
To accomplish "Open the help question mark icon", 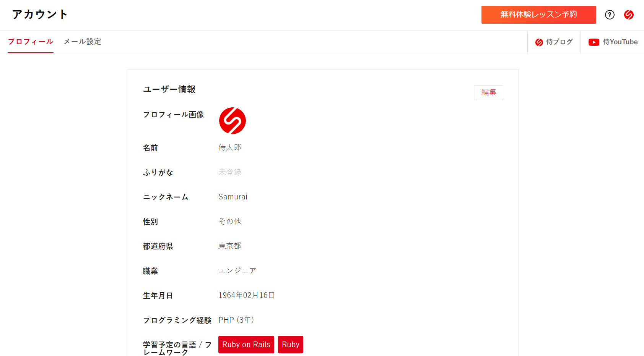I will coord(610,15).
